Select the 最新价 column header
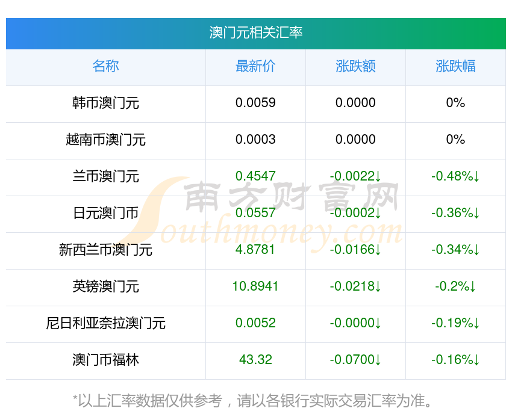 pyautogui.click(x=255, y=67)
